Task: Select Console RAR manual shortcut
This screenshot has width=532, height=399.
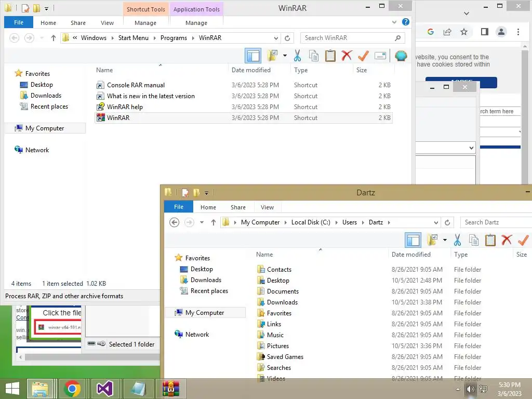Action: point(244,85)
